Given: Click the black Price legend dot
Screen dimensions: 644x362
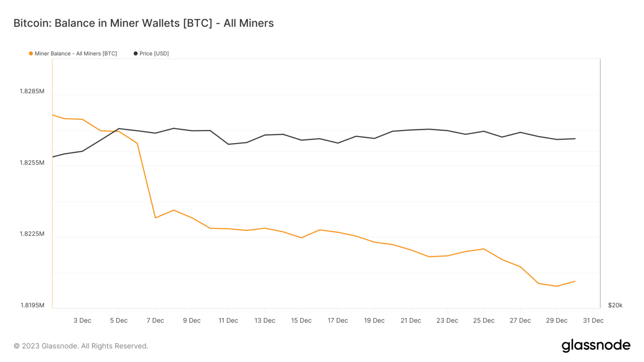Looking at the screenshot, I should [135, 54].
